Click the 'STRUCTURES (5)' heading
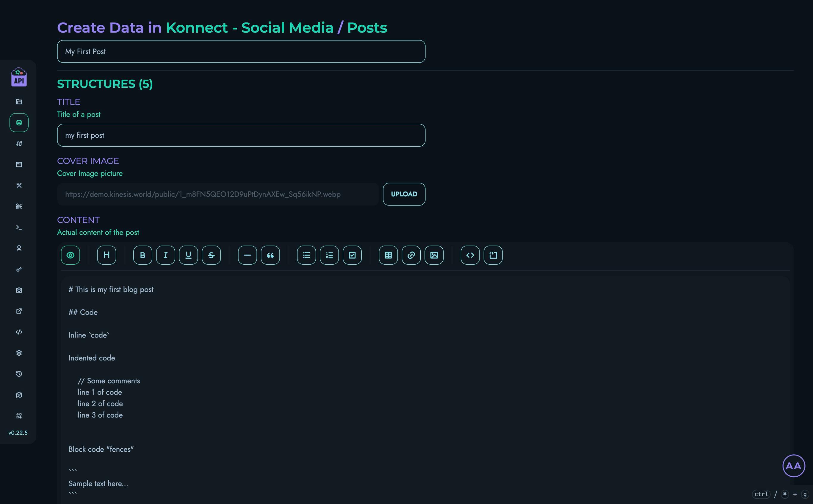The height and width of the screenshot is (504, 813). click(105, 84)
